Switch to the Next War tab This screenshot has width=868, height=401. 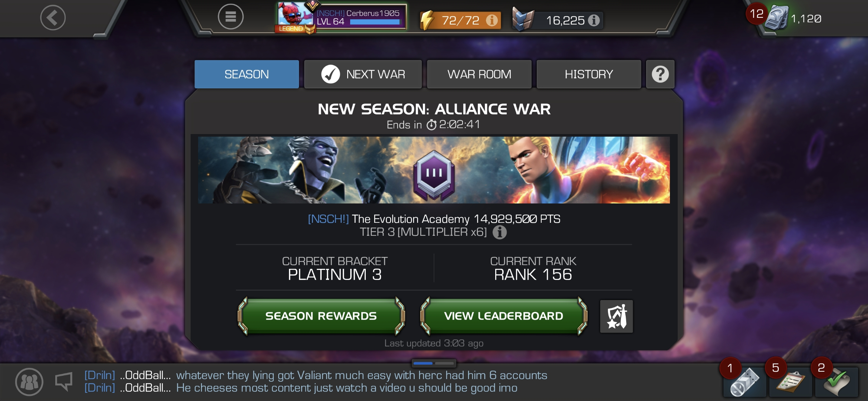pyautogui.click(x=363, y=74)
